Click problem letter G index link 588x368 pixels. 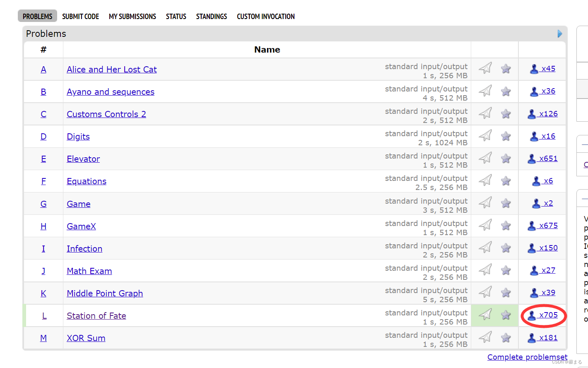tap(43, 204)
